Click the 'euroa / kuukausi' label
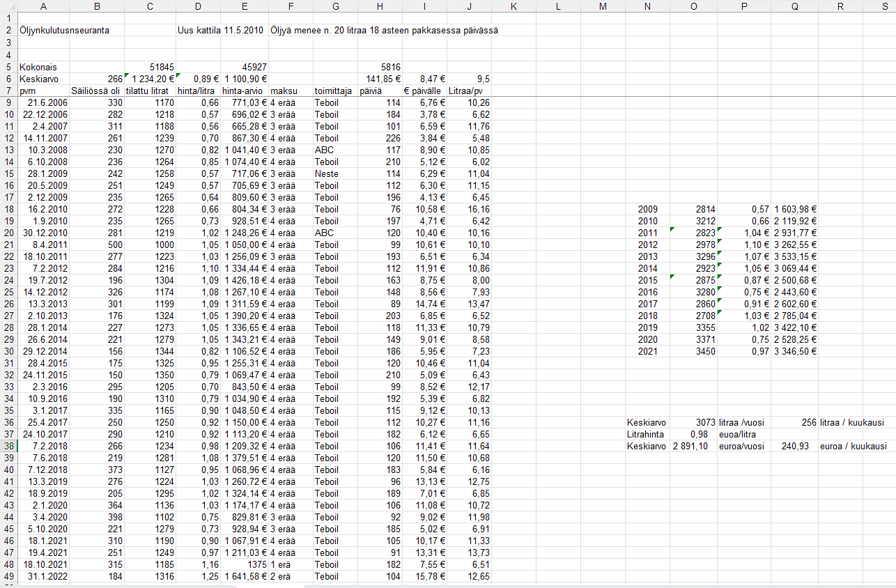The image size is (896, 588). coord(853,446)
